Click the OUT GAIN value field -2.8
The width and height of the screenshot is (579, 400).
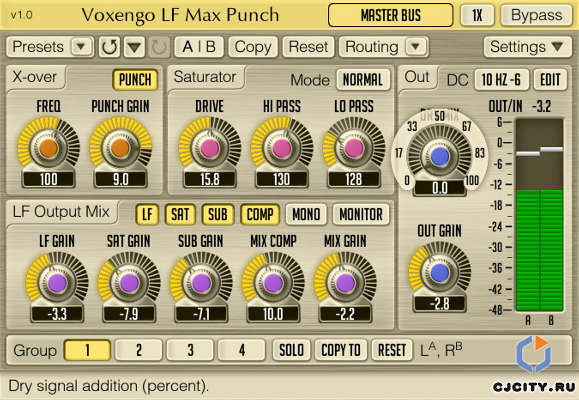pyautogui.click(x=440, y=304)
